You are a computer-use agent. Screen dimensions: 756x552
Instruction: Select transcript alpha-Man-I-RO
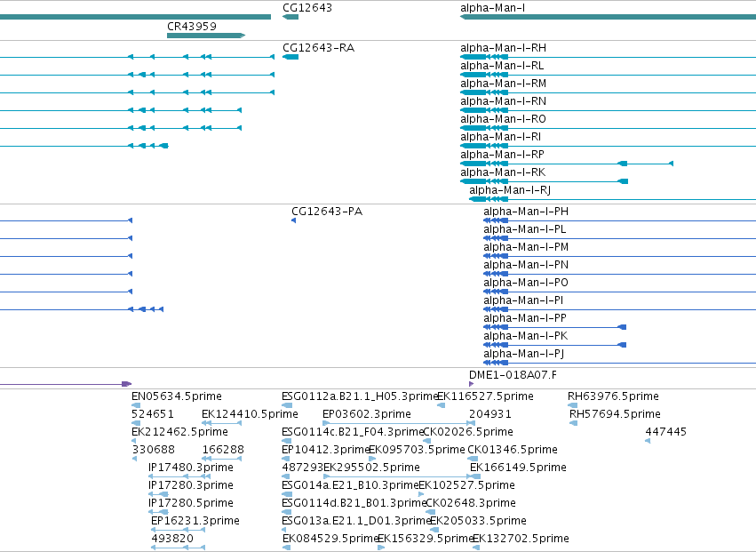click(504, 119)
